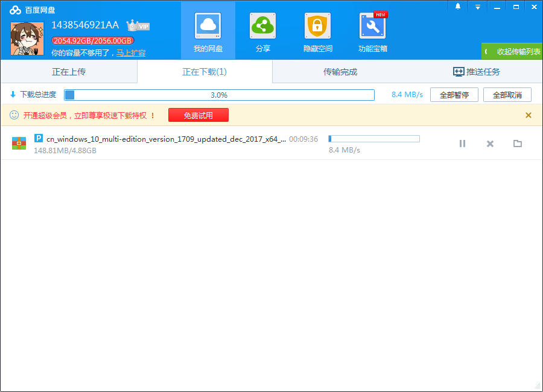Switch to the 推送任务 tab
The image size is (543, 392).
tap(477, 72)
